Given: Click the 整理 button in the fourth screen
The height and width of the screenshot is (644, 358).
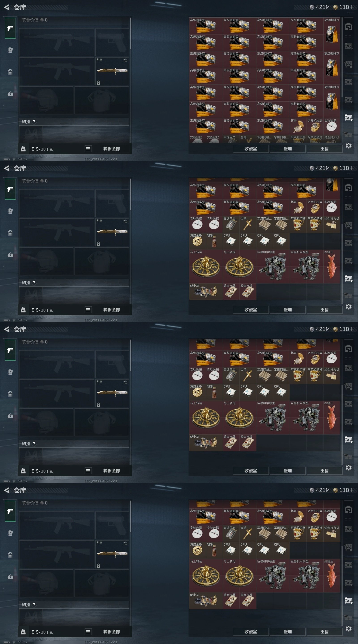Looking at the screenshot, I should [x=288, y=632].
